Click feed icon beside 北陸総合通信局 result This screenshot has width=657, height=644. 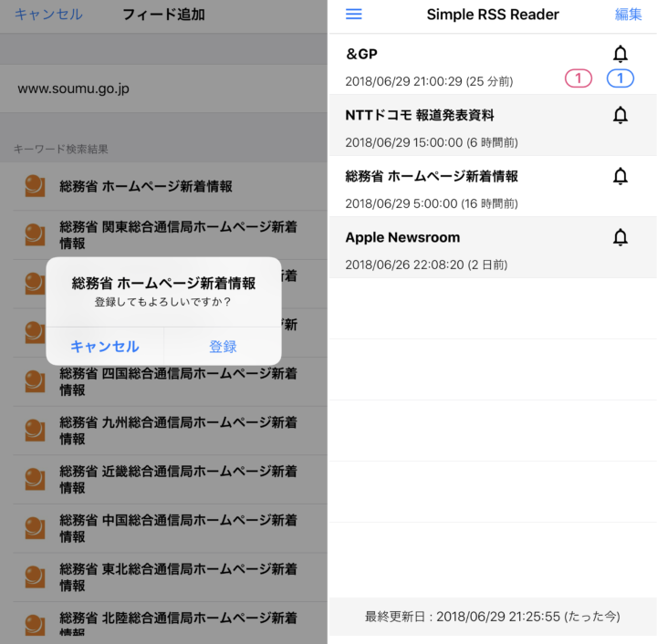tap(35, 625)
